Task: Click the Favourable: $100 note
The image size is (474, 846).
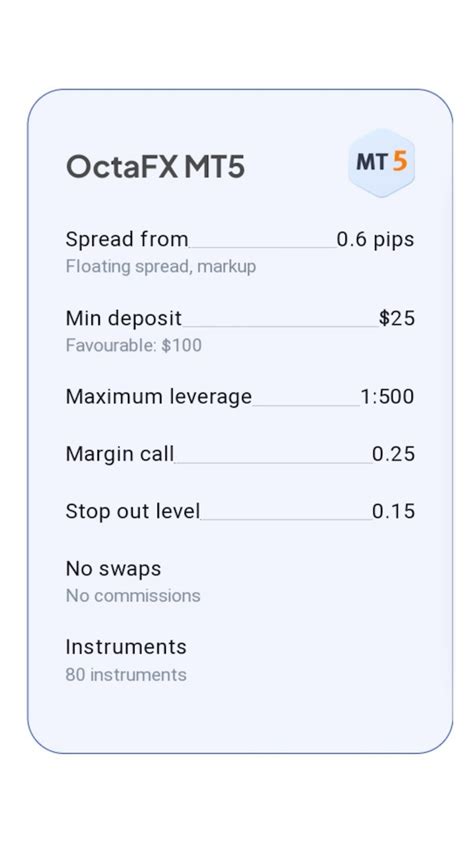Action: point(134,345)
